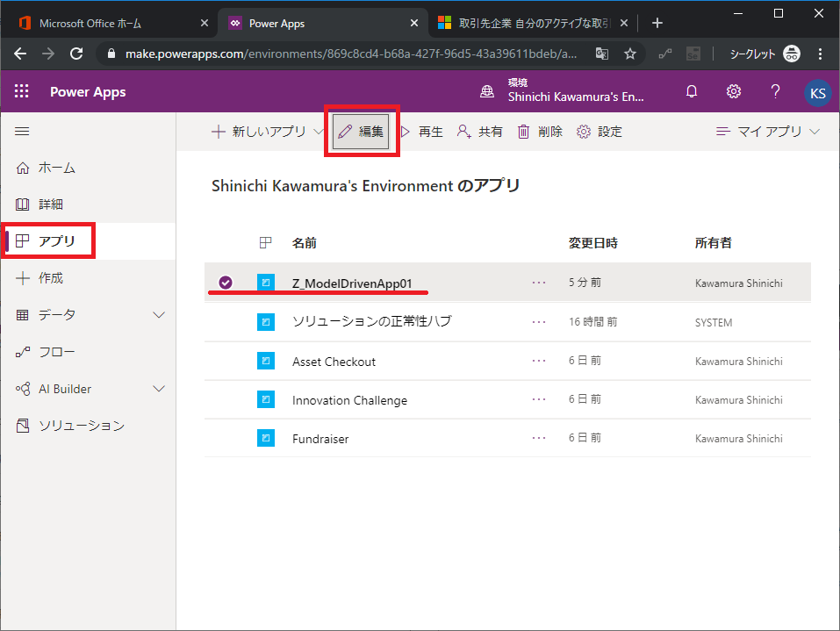The height and width of the screenshot is (631, 840).
Task: Click the 削除 delete button
Action: pyautogui.click(x=540, y=132)
